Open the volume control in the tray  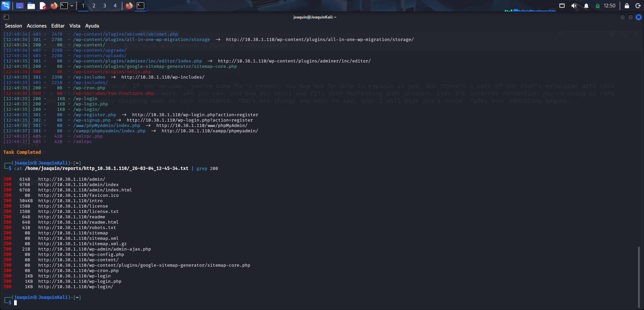click(574, 5)
